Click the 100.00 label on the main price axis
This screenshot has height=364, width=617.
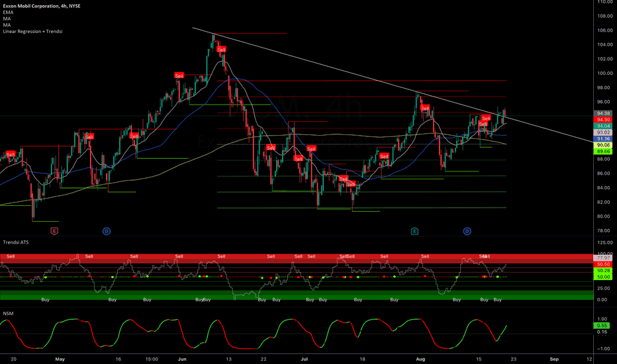tap(605, 73)
